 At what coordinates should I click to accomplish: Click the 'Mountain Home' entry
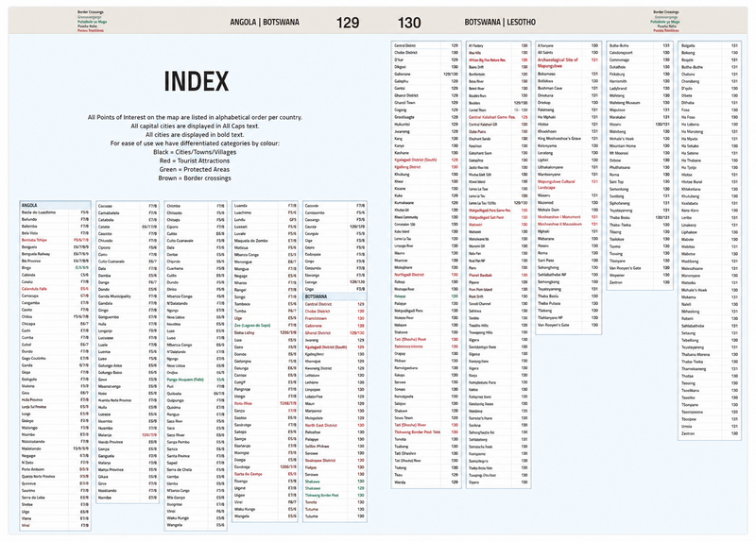pyautogui.click(x=623, y=145)
